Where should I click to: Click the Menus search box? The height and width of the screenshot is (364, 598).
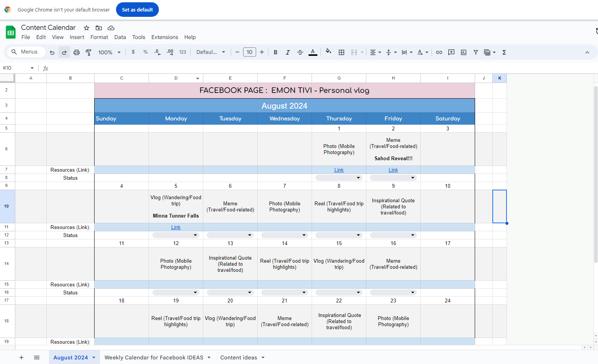(x=26, y=52)
